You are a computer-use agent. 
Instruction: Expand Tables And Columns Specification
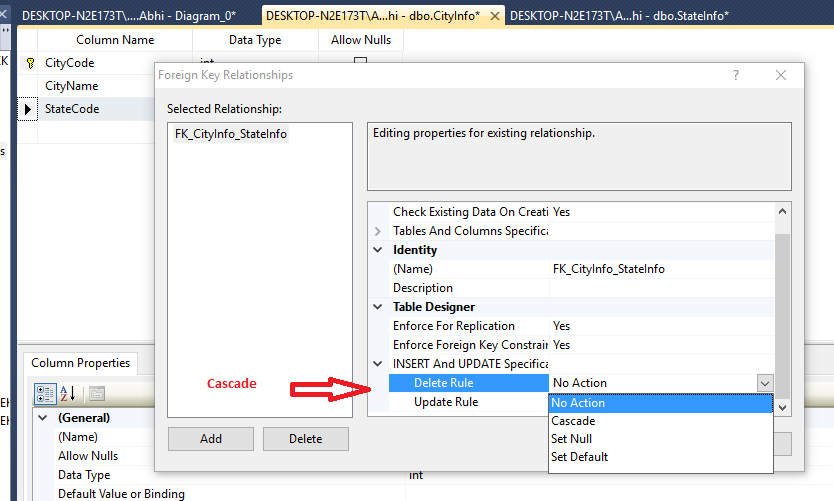tap(378, 231)
